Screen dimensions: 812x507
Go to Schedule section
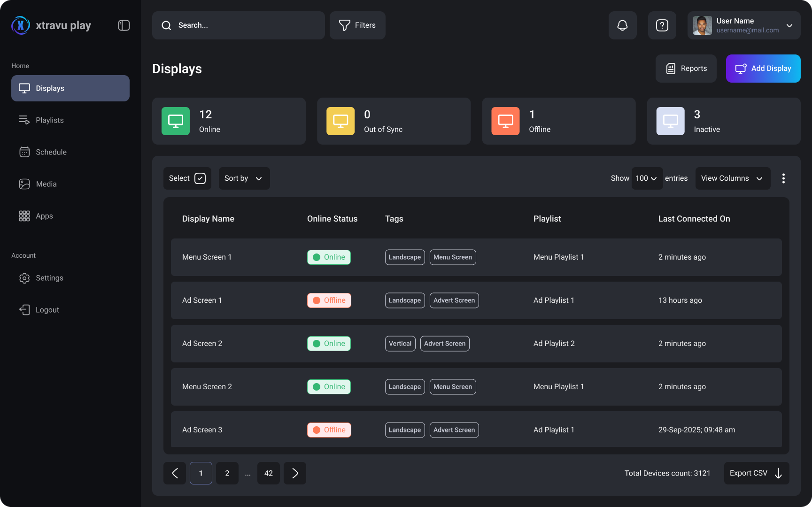[70, 152]
